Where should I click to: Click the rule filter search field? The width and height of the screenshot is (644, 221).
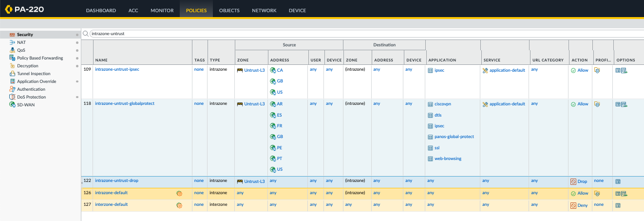pos(341,34)
